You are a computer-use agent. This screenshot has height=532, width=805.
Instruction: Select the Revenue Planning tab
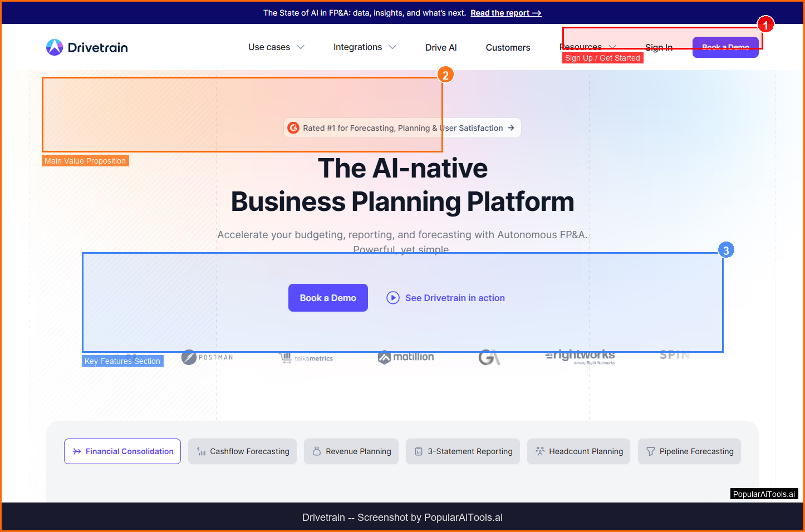(351, 451)
